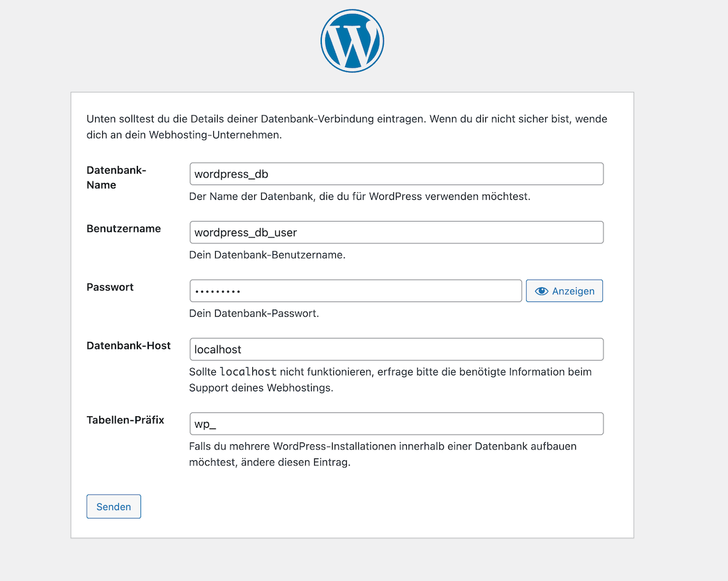The height and width of the screenshot is (581, 728).
Task: Toggle password visibility with the Anzeigen button
Action: pos(565,291)
